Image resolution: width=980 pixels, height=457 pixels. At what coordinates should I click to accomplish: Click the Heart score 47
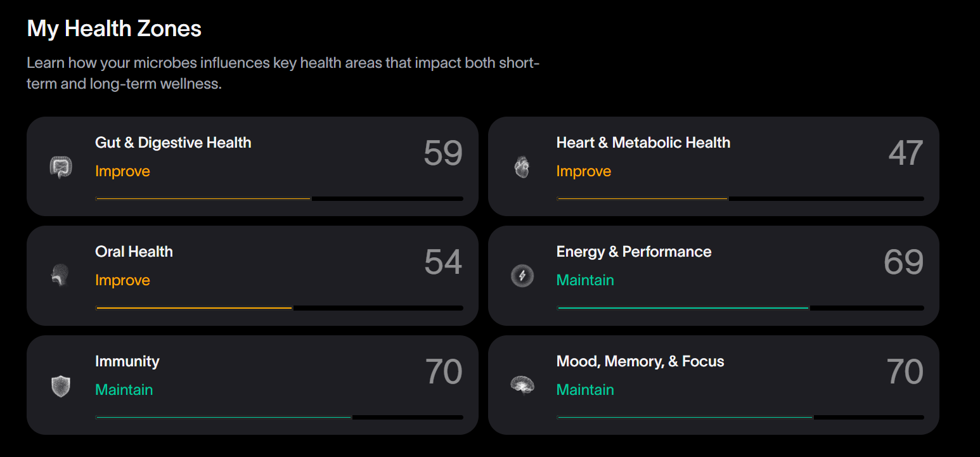click(x=906, y=153)
